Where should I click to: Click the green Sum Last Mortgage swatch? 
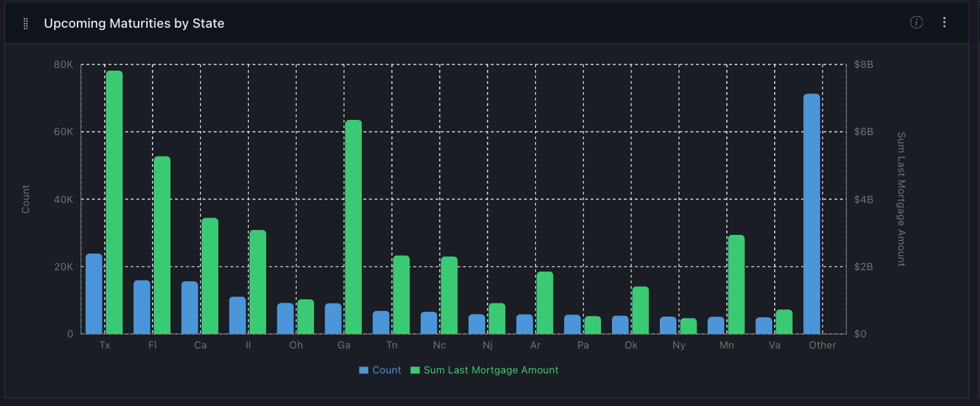point(415,370)
